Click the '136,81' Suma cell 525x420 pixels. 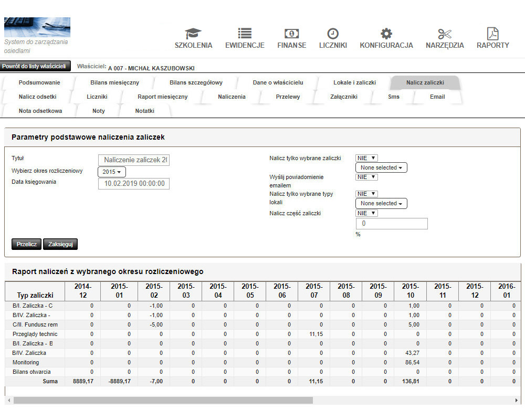[411, 381]
